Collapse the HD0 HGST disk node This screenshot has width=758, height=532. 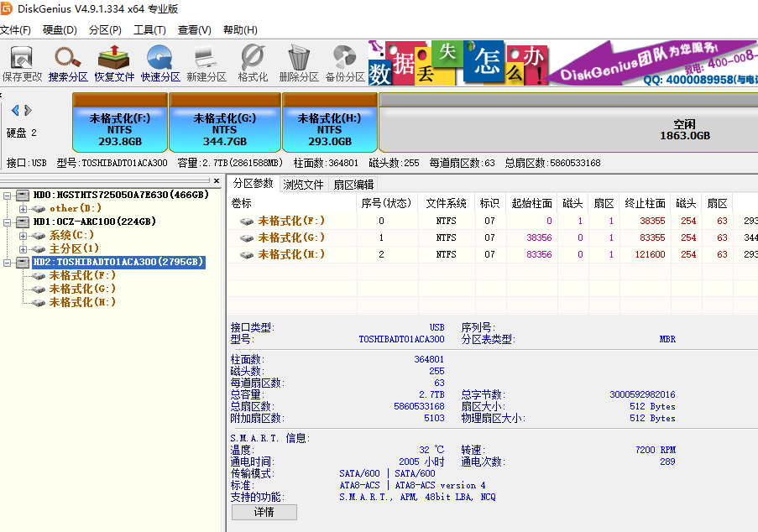tap(8, 196)
